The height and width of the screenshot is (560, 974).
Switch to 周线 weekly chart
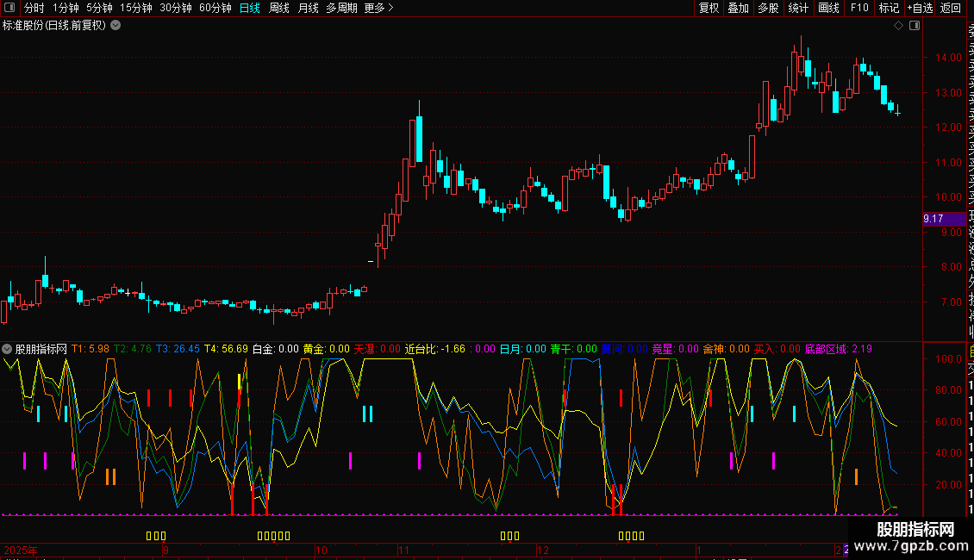point(279,8)
